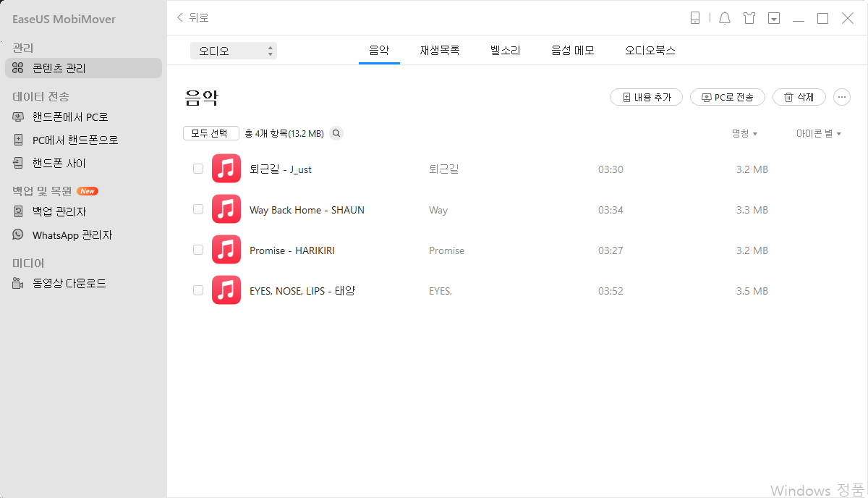Open the more options ellipsis button

point(842,97)
